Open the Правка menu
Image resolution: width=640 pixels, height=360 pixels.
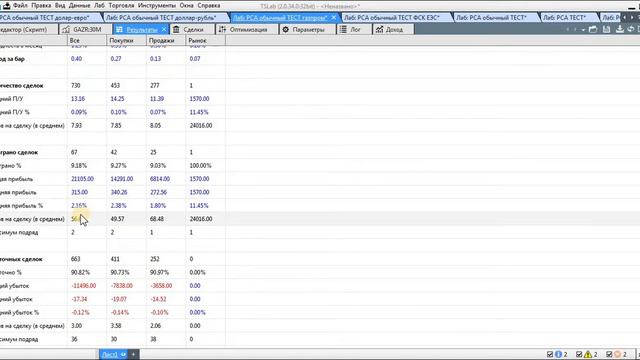(41, 5)
